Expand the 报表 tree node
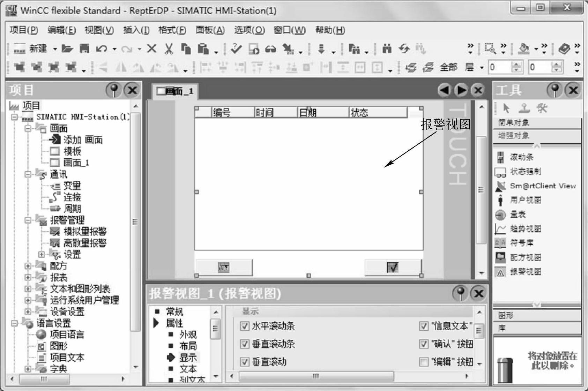This screenshot has height=391, width=588. click(x=28, y=277)
